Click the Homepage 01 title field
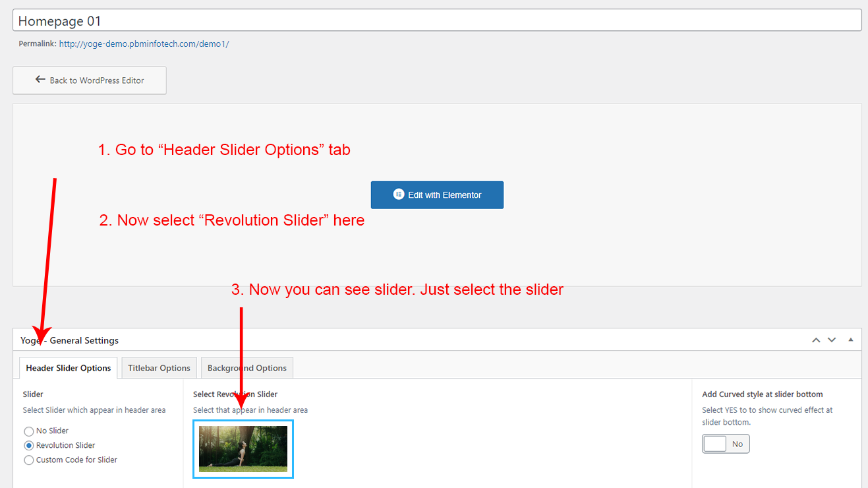 437,20
